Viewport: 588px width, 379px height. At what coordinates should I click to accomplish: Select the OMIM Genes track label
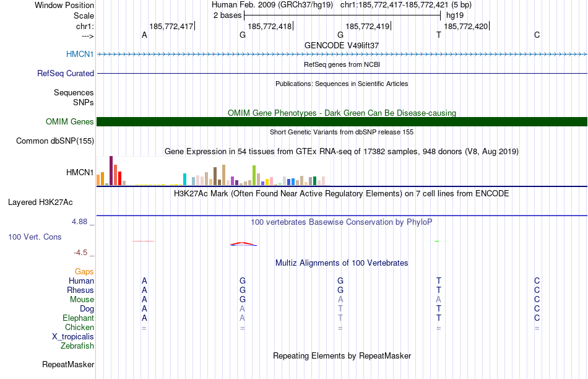pyautogui.click(x=70, y=121)
